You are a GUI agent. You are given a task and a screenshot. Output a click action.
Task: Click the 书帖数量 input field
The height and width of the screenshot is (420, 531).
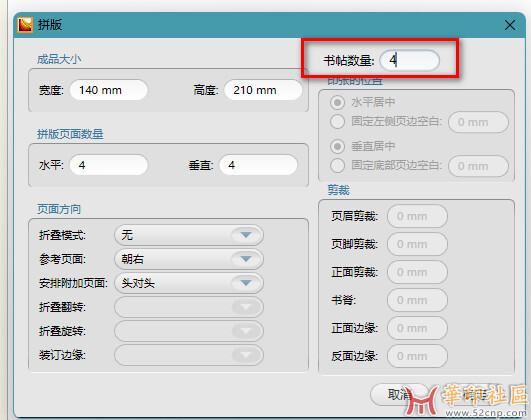(x=410, y=60)
